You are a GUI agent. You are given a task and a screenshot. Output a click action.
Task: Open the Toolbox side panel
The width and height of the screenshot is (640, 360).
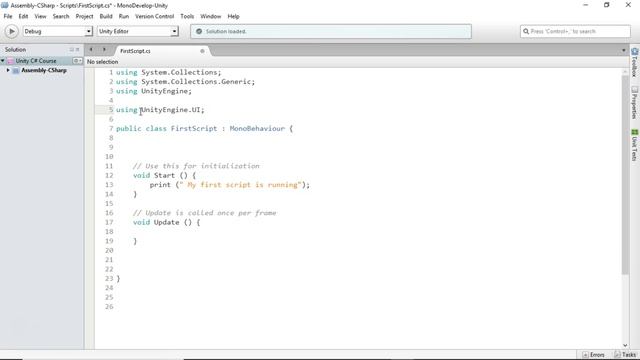tap(634, 62)
